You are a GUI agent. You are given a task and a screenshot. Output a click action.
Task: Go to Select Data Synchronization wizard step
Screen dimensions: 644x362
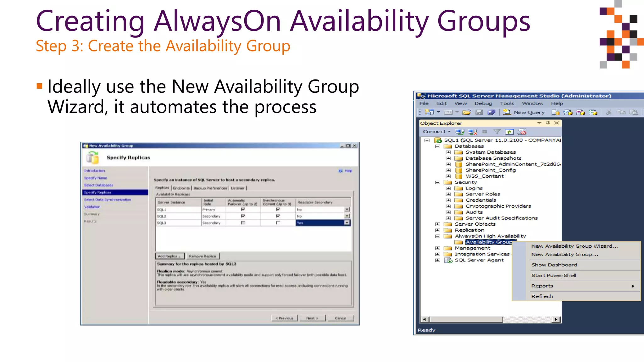[108, 200]
